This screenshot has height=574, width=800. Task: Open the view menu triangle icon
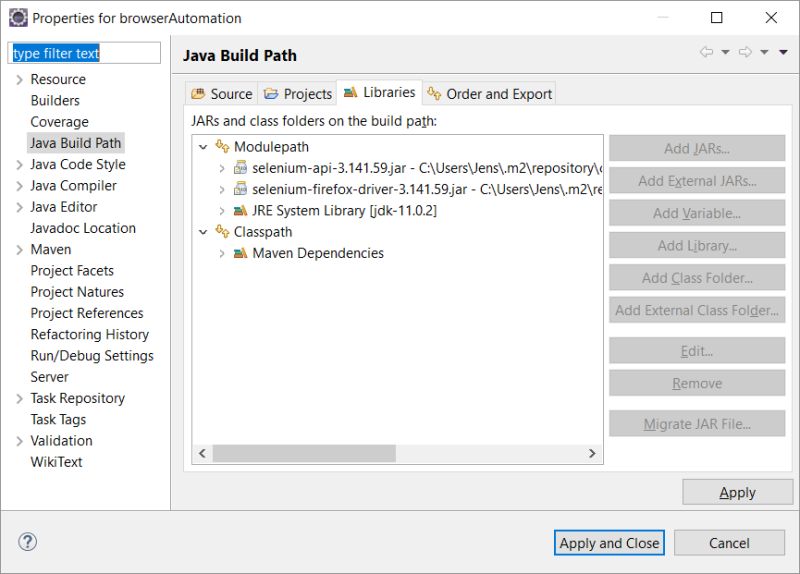click(783, 52)
